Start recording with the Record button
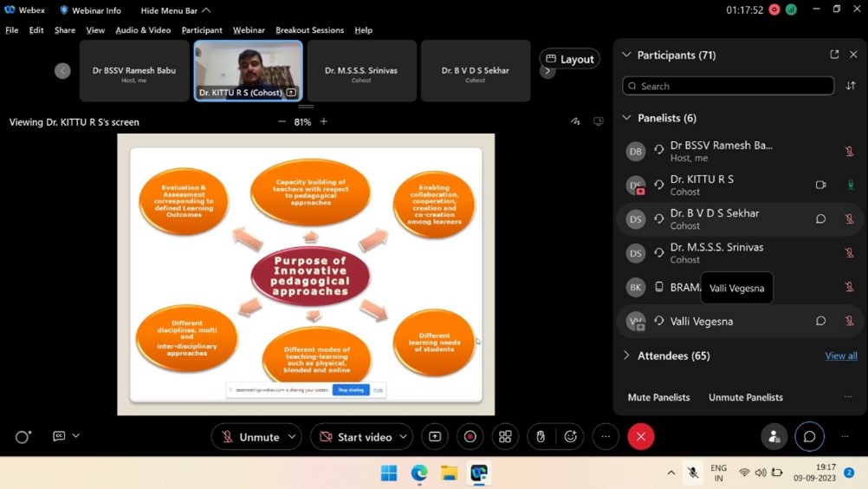The image size is (868, 489). click(470, 437)
